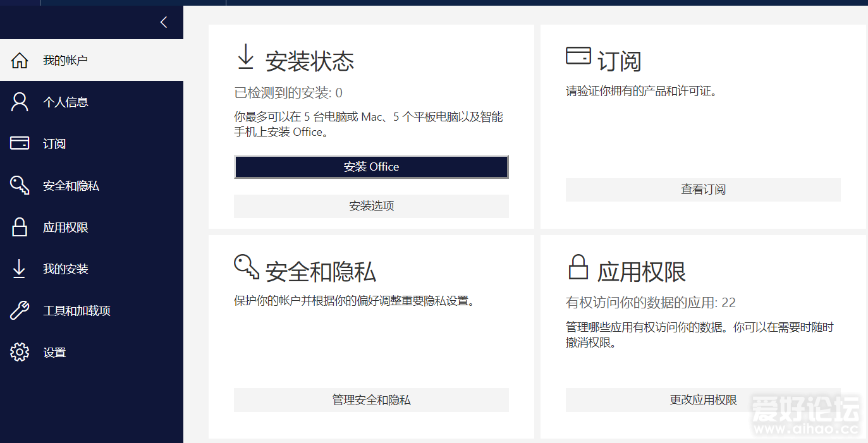The width and height of the screenshot is (868, 443).
Task: Open 管理安全和隐私 button
Action: click(371, 400)
